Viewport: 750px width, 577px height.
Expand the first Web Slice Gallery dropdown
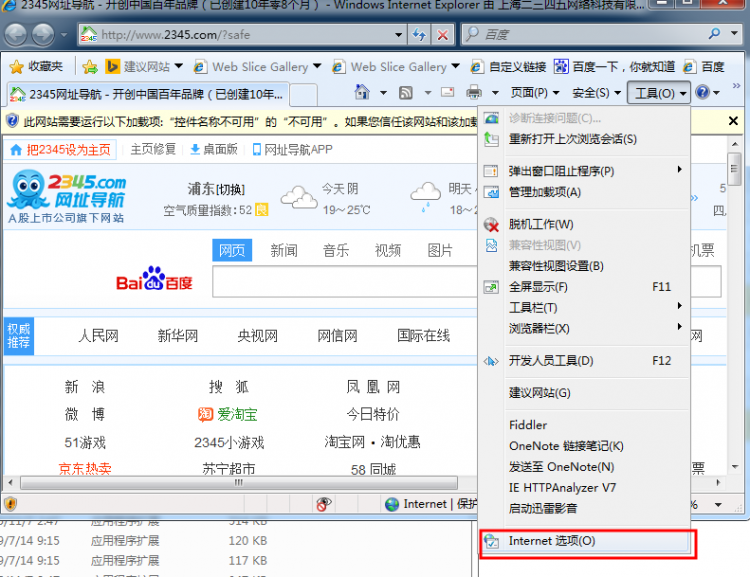point(317,66)
